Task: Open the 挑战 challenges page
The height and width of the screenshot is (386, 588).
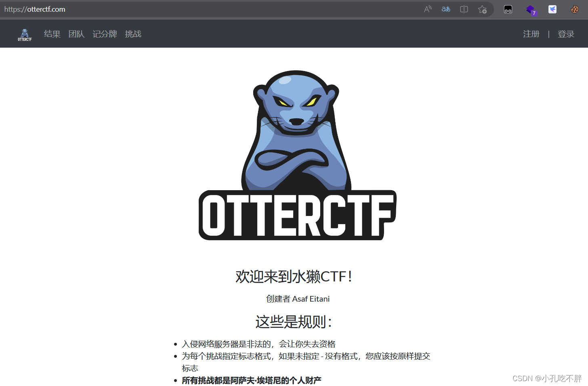Action: tap(133, 34)
